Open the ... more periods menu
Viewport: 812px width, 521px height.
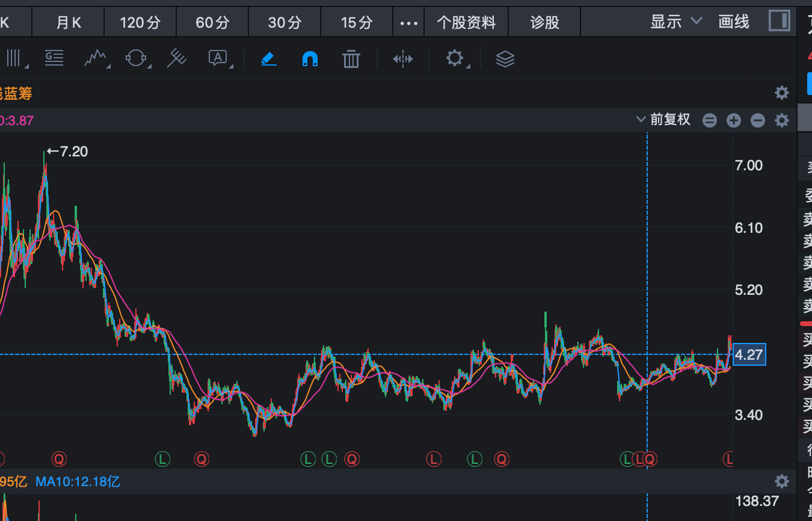pos(408,22)
